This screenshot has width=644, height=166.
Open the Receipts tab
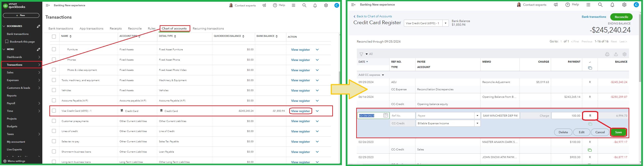pos(116,28)
